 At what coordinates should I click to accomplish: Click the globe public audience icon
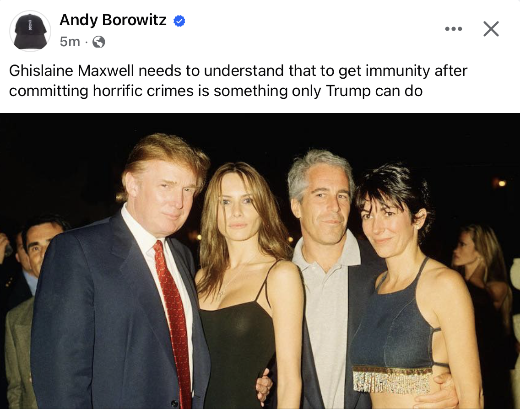[x=99, y=42]
